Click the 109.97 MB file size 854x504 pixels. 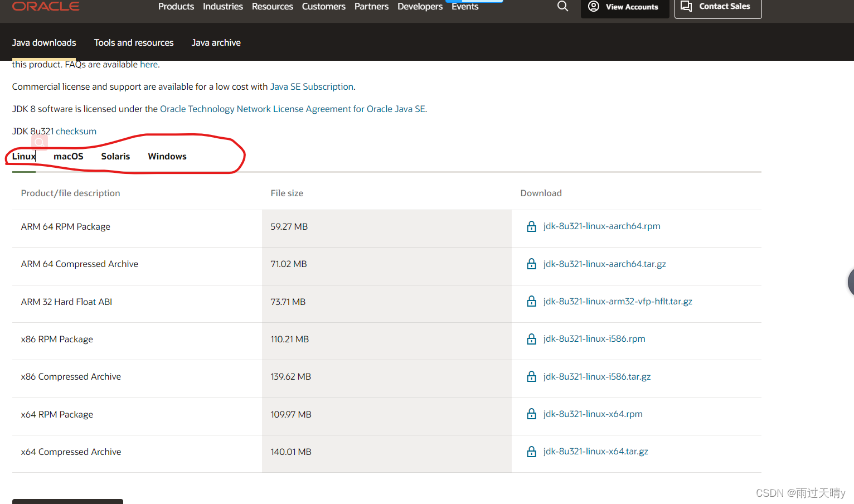pyautogui.click(x=291, y=414)
